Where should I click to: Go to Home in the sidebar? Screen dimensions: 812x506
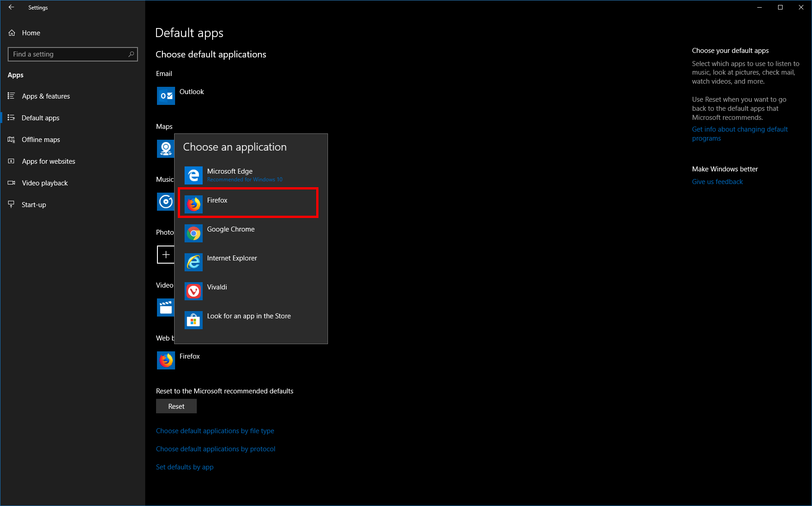(x=72, y=33)
